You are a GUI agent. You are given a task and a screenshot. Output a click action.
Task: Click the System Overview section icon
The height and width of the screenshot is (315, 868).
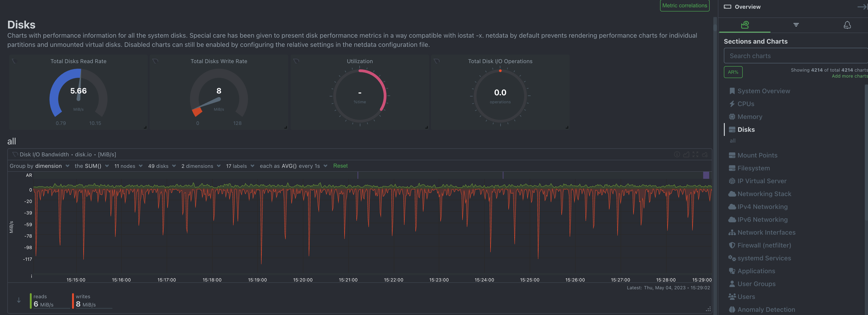pos(732,91)
